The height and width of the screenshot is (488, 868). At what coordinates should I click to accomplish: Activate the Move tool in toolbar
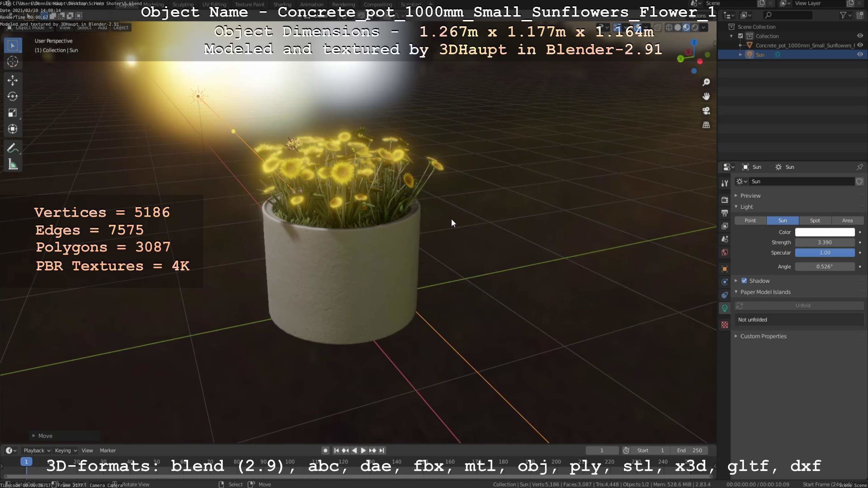click(13, 80)
